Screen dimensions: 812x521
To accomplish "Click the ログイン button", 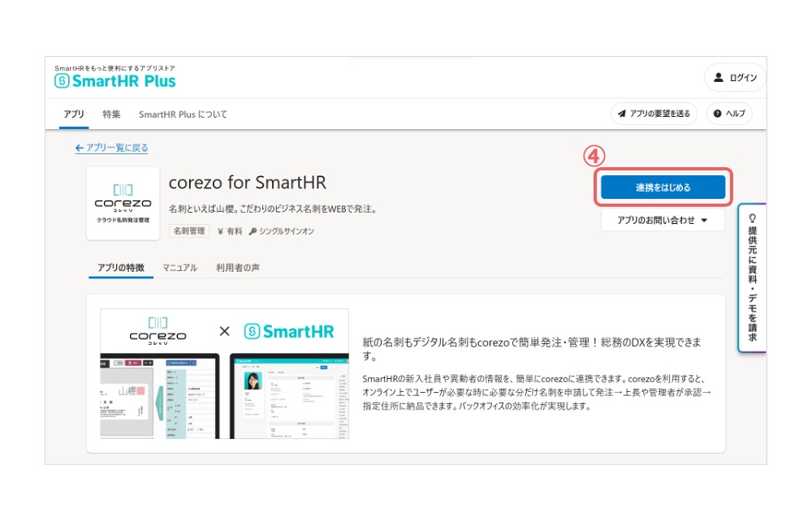I will 735,78.
